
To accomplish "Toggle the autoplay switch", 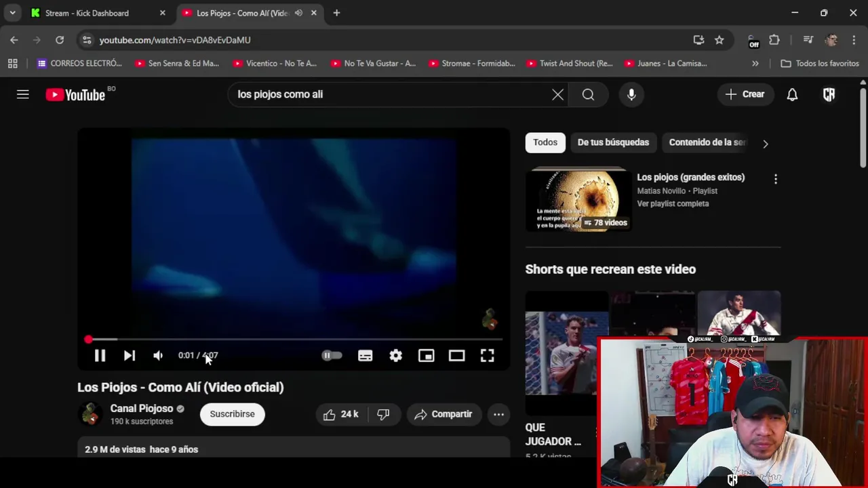I will click(332, 355).
